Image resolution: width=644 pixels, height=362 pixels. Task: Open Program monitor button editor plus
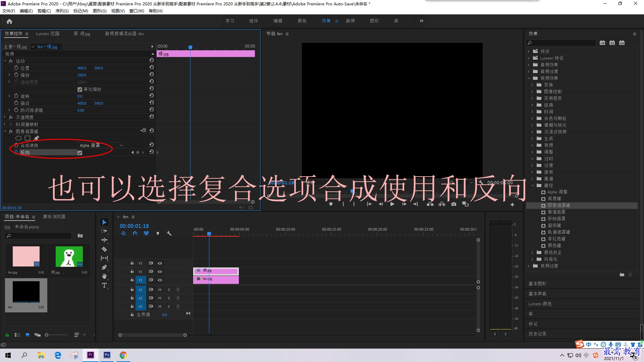(x=512, y=204)
